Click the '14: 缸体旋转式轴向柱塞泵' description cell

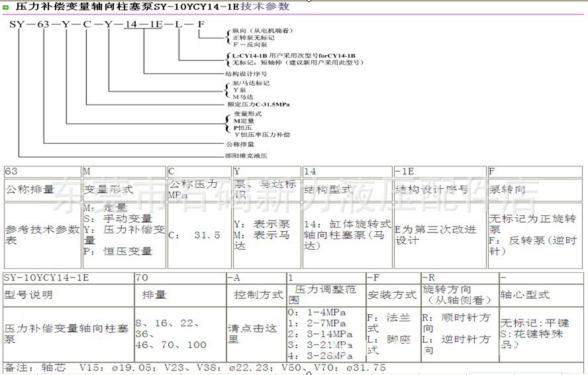347,235
